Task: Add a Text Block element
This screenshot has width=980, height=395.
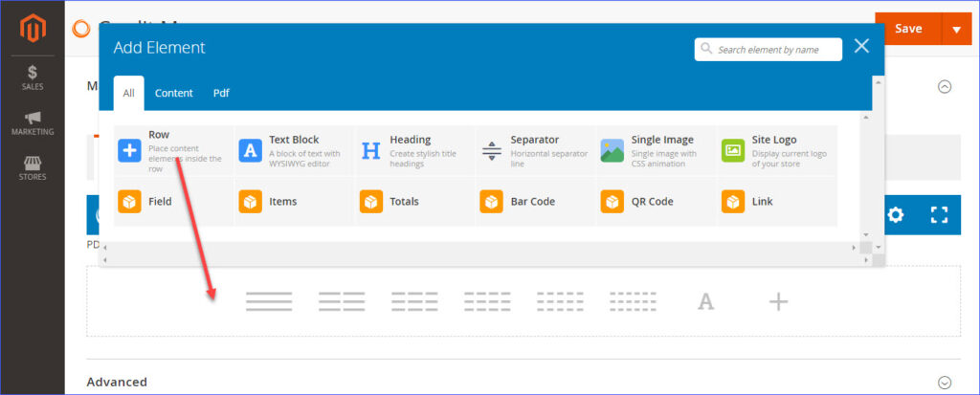Action: 294,150
